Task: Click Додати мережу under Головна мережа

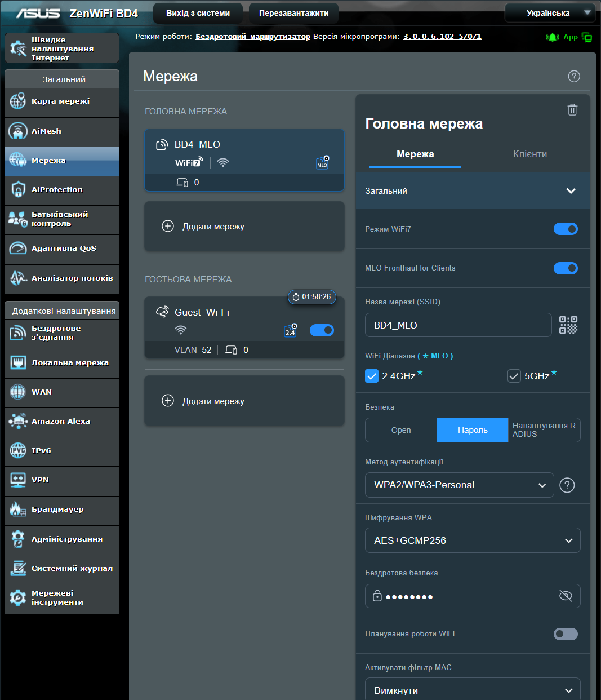Action: click(244, 227)
